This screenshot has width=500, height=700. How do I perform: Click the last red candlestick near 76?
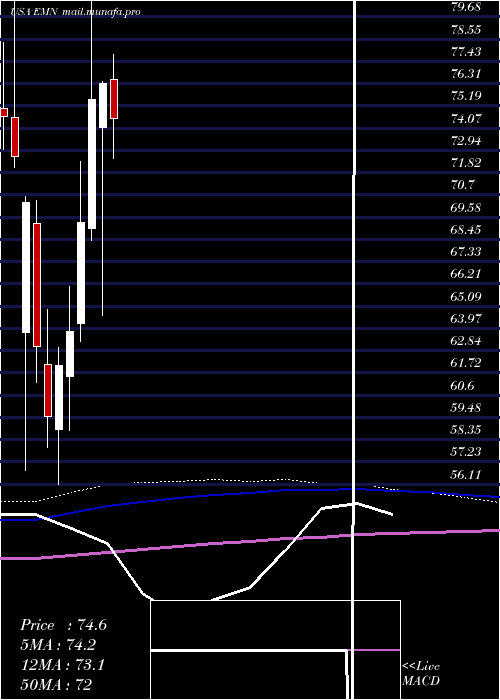coord(114,99)
